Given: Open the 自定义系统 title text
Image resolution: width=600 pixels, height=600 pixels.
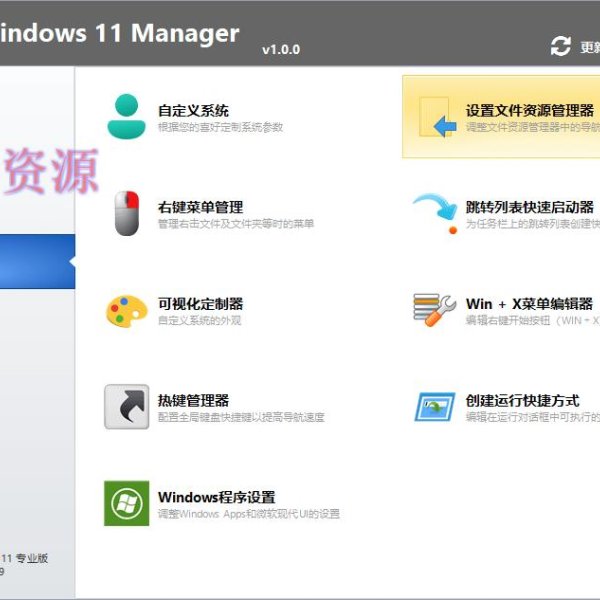Looking at the screenshot, I should 193,111.
